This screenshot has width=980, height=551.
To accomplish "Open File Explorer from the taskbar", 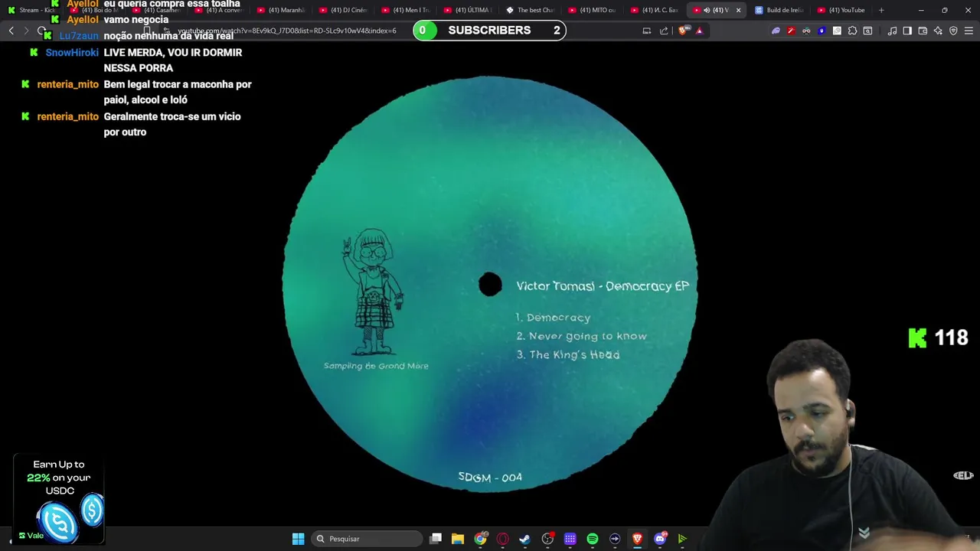I will pyautogui.click(x=458, y=539).
